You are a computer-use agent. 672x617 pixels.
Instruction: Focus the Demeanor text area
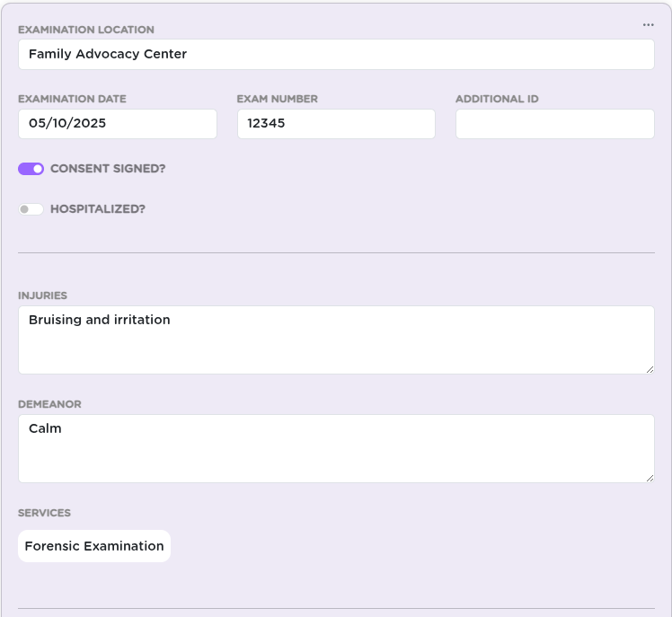pyautogui.click(x=336, y=449)
